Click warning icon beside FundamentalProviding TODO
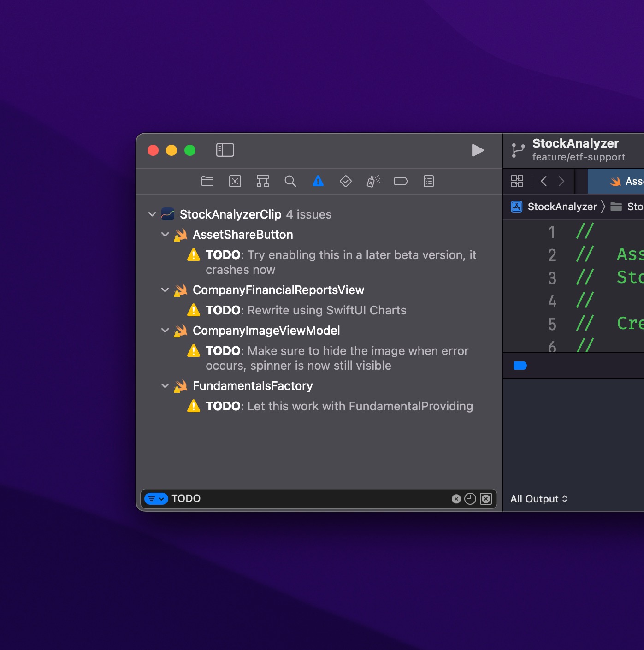The height and width of the screenshot is (650, 644). pyautogui.click(x=194, y=406)
